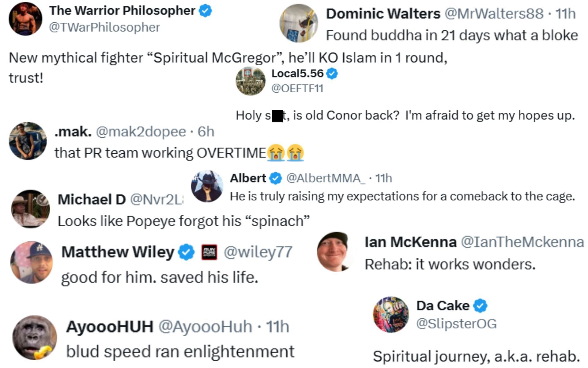
Task: Click AyoooHUH gorilla profile avatar
Action: 35,337
